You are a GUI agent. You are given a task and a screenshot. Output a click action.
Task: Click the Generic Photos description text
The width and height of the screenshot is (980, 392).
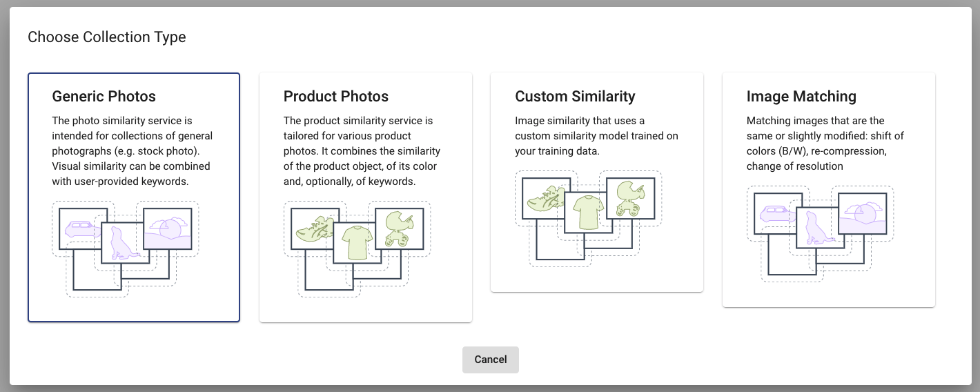pos(133,151)
